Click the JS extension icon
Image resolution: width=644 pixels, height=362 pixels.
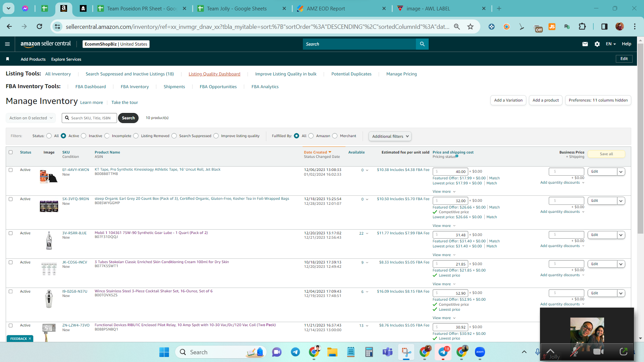point(552,26)
